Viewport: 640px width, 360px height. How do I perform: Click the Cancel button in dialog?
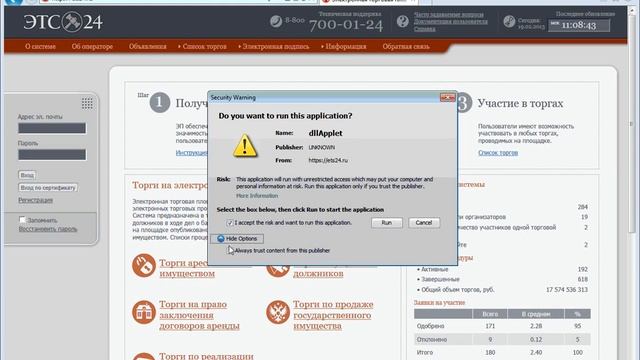[x=424, y=223]
